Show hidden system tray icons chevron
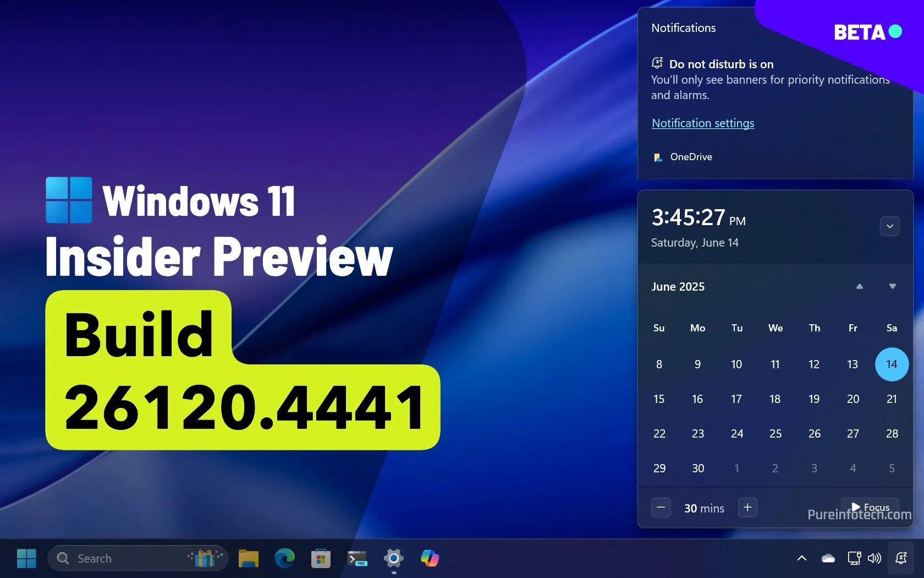The image size is (924, 578). coord(802,558)
